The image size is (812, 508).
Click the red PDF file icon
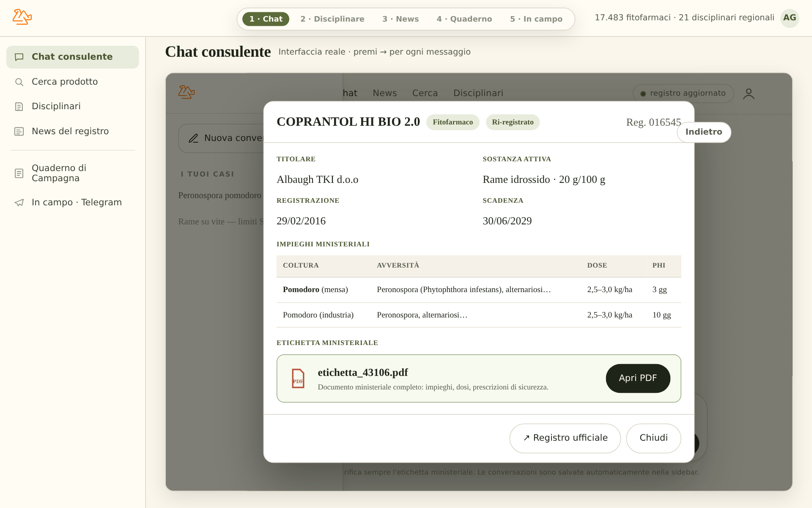[x=298, y=378]
